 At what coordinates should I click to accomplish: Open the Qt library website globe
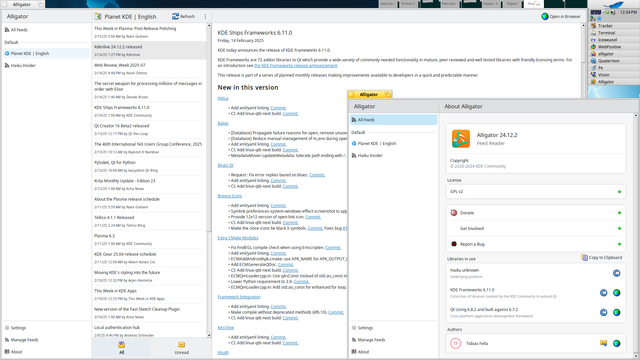click(616, 312)
